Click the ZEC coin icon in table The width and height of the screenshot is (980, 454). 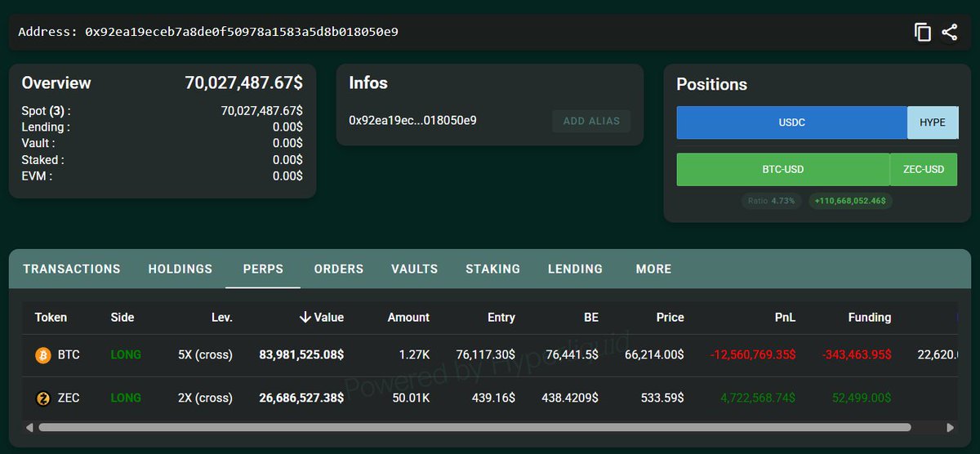[x=42, y=398]
